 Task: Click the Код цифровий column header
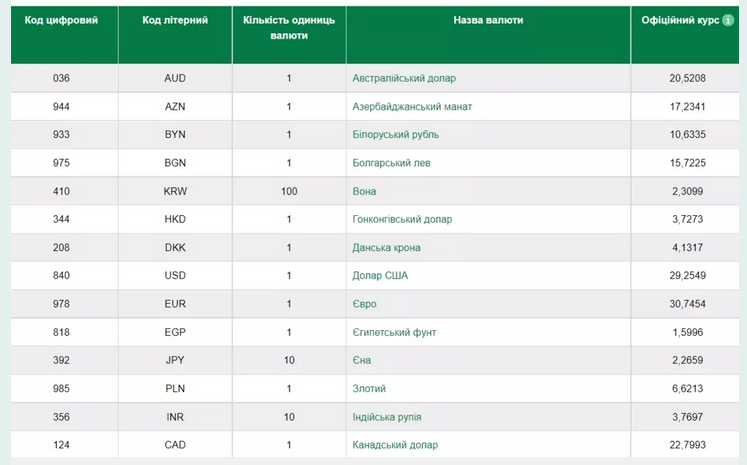click(x=61, y=20)
